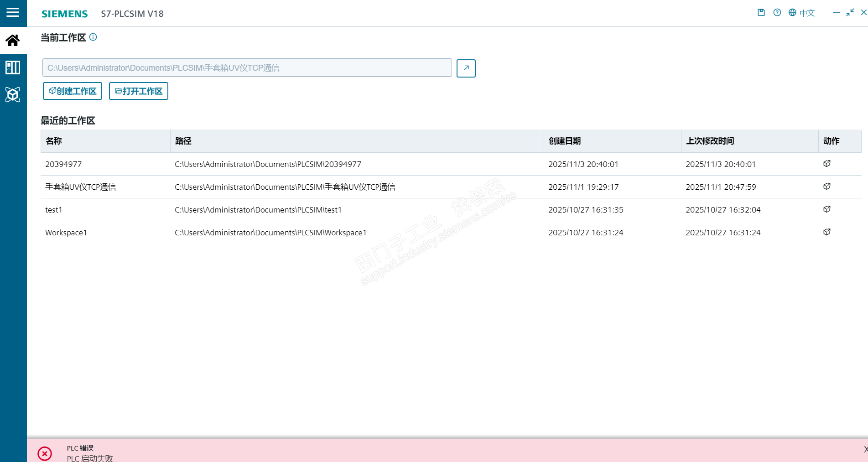Click 创建工作区 button
This screenshot has height=462, width=868.
tap(73, 91)
